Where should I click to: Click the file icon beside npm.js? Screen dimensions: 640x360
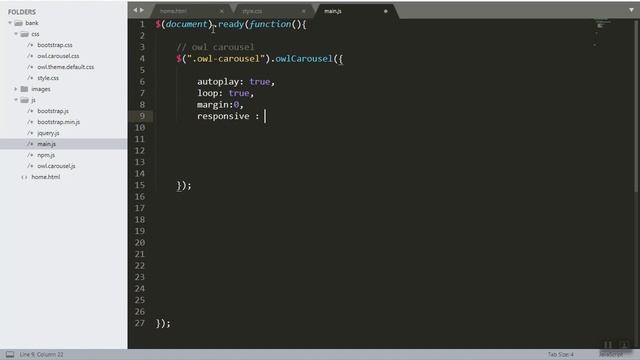coord(30,155)
